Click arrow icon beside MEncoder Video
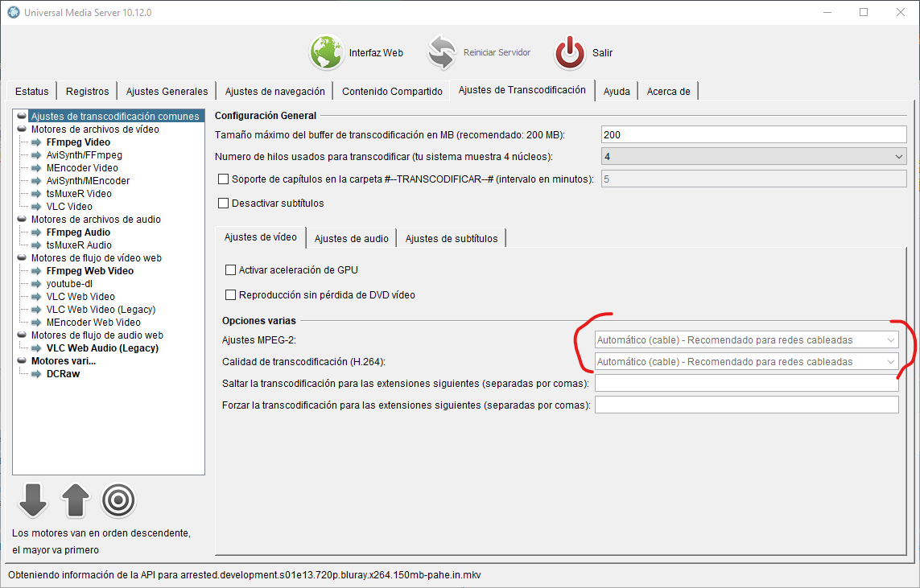920x588 pixels. coord(36,167)
